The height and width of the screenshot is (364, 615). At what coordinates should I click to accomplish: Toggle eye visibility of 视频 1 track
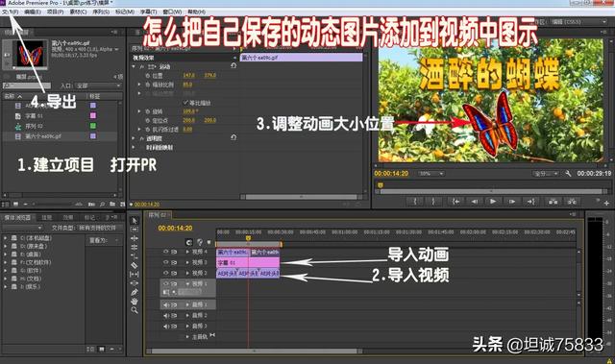(x=165, y=283)
